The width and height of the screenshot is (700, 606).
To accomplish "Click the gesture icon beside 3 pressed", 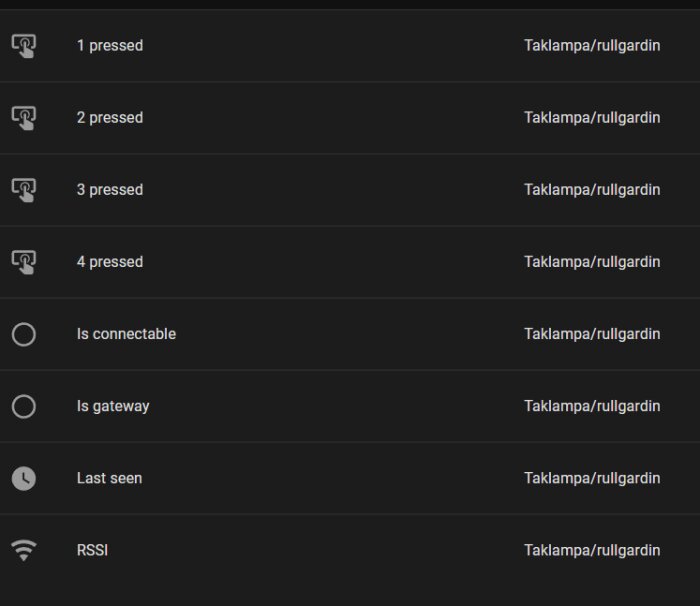I will (24, 190).
